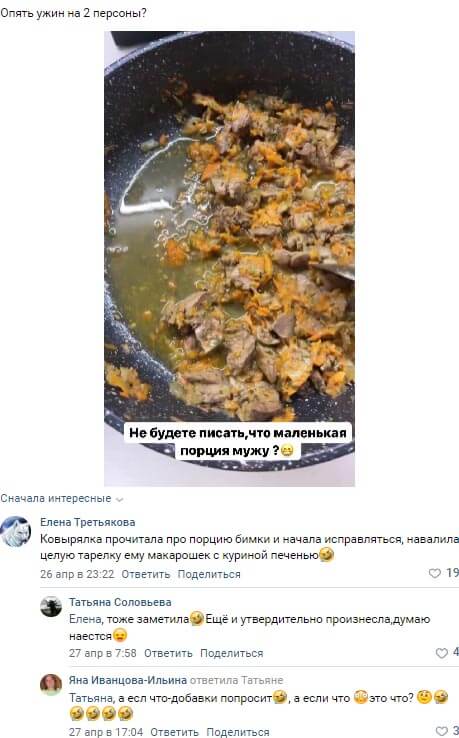Image resolution: width=459 pixels, height=738 pixels.
Task: Like Татьяна Соловьева's reply with heart icon
Action: pyautogui.click(x=442, y=653)
